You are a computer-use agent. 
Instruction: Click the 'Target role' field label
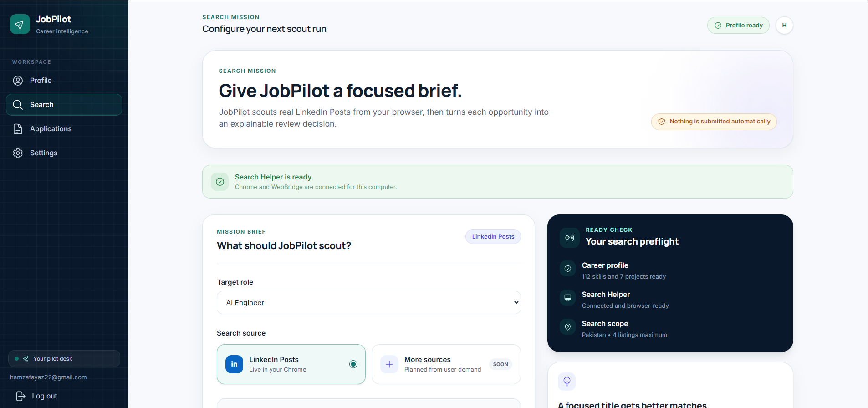point(235,282)
